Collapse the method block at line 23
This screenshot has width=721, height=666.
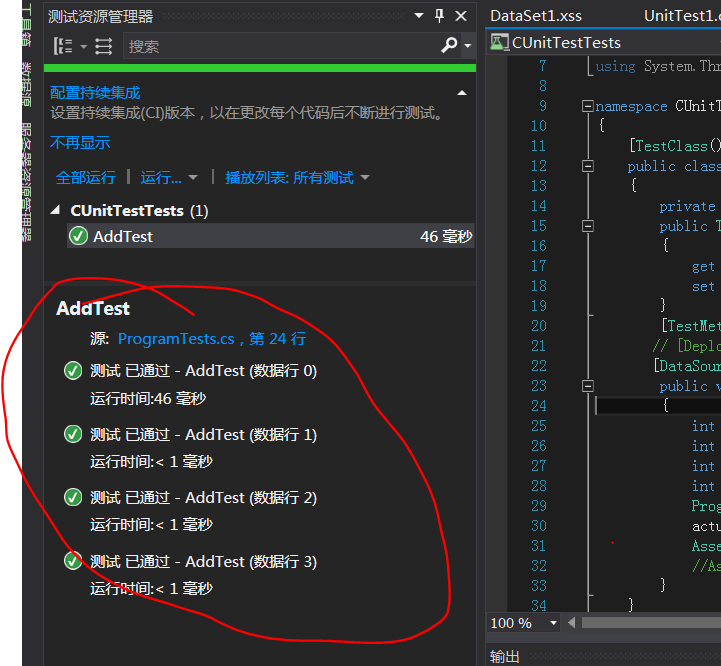[x=587, y=386]
